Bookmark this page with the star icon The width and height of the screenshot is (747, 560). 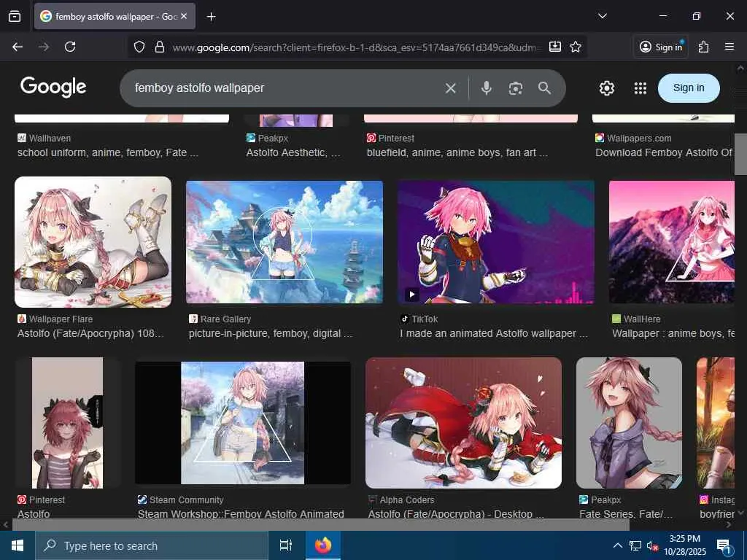click(576, 47)
